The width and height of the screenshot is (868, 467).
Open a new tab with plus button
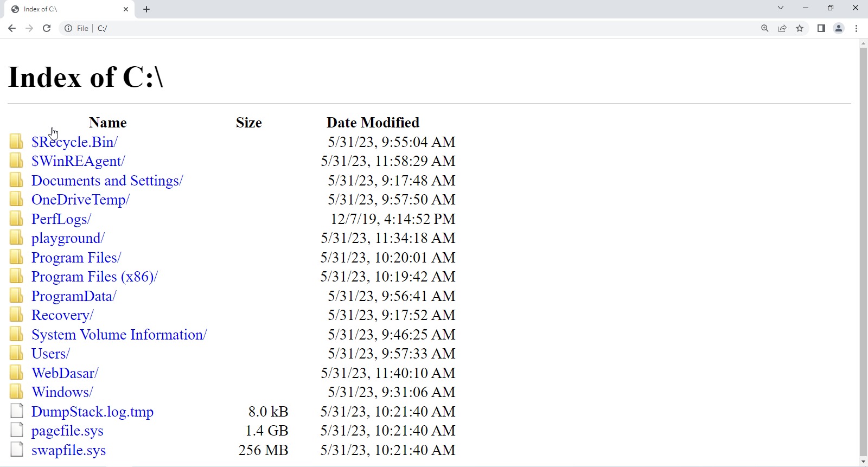[x=146, y=9]
